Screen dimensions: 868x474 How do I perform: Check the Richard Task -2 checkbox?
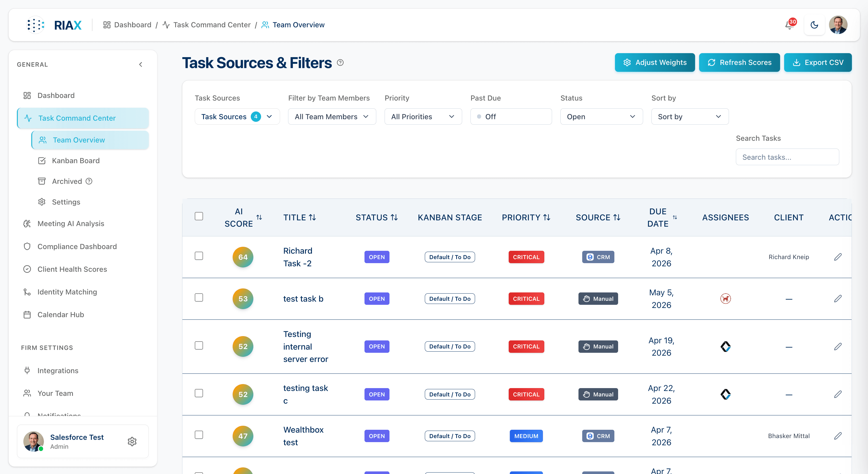(199, 256)
